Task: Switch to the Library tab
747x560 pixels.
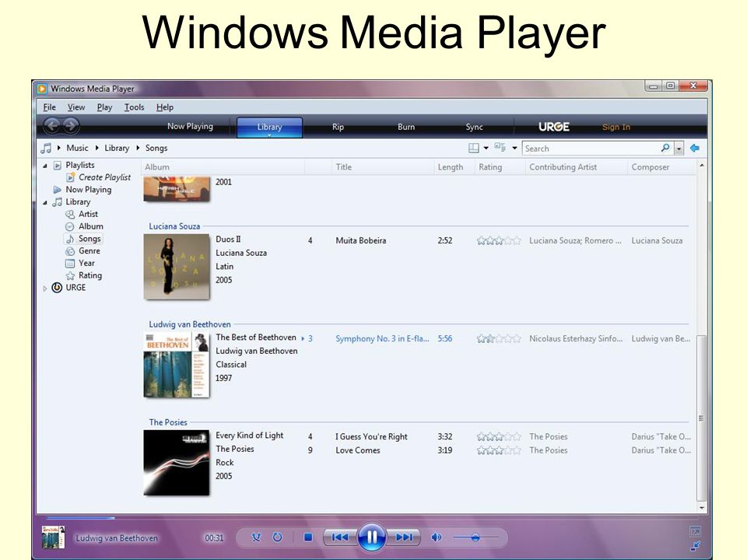Action: (x=270, y=127)
